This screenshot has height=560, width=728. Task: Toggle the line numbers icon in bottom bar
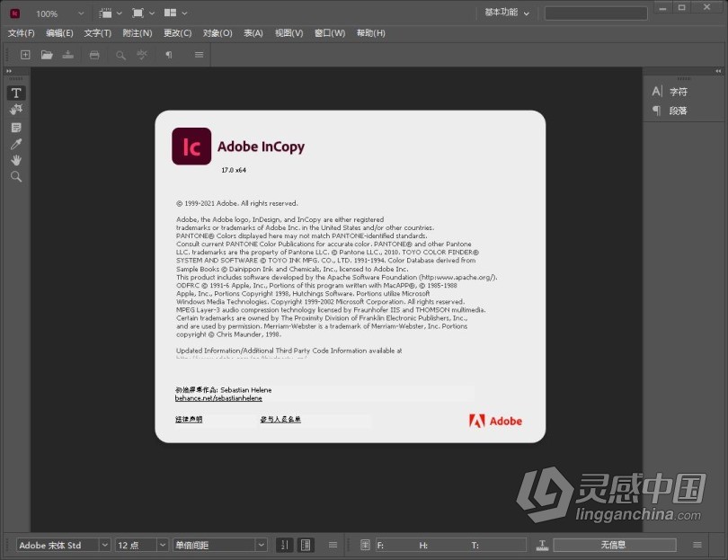[x=285, y=545]
